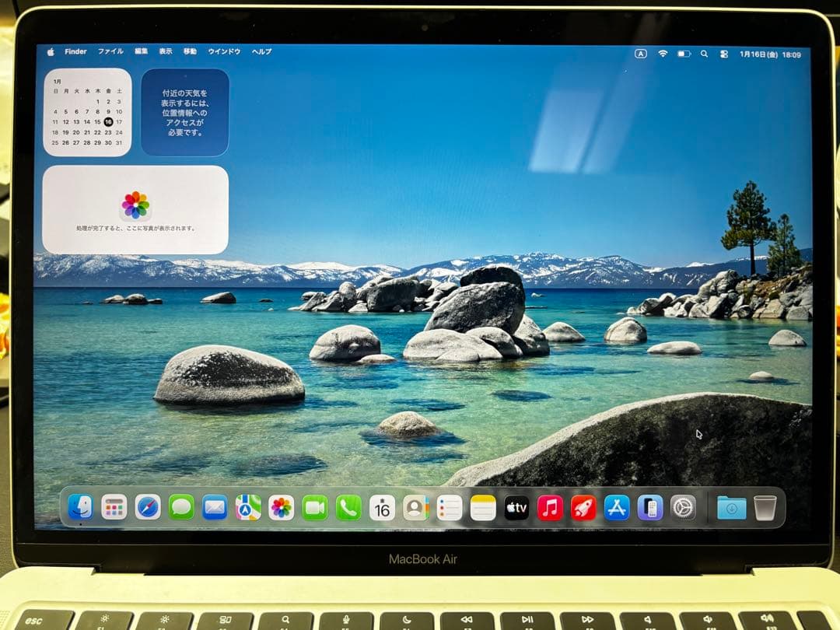
Task: Open the Apple TV app
Action: coord(515,506)
